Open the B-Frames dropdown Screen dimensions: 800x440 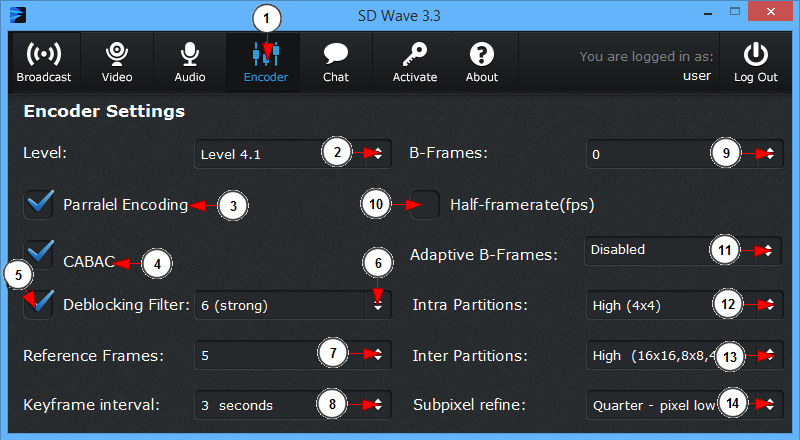pos(685,154)
